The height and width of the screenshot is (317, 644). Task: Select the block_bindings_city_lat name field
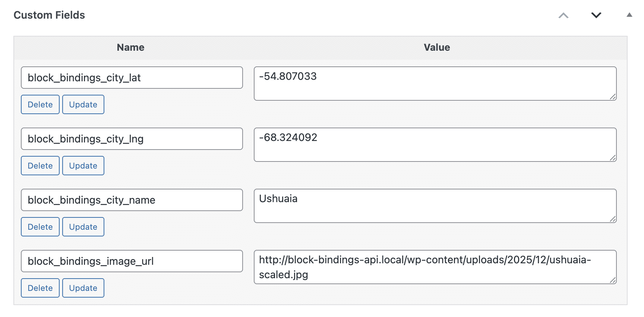tap(132, 78)
